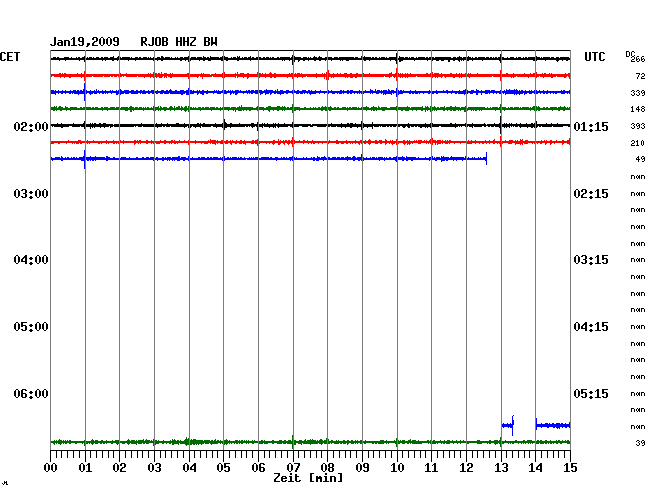Screen dimensions: 650x494
Task: Click the 06 minute axis label
Action: point(258,467)
